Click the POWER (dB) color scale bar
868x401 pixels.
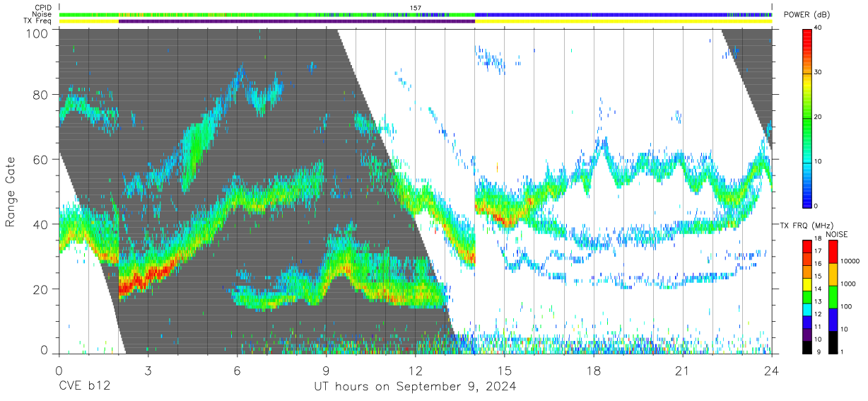807,117
